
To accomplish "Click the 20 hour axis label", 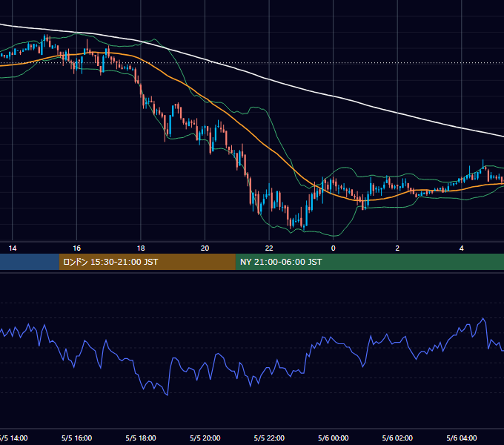I will tap(205, 248).
